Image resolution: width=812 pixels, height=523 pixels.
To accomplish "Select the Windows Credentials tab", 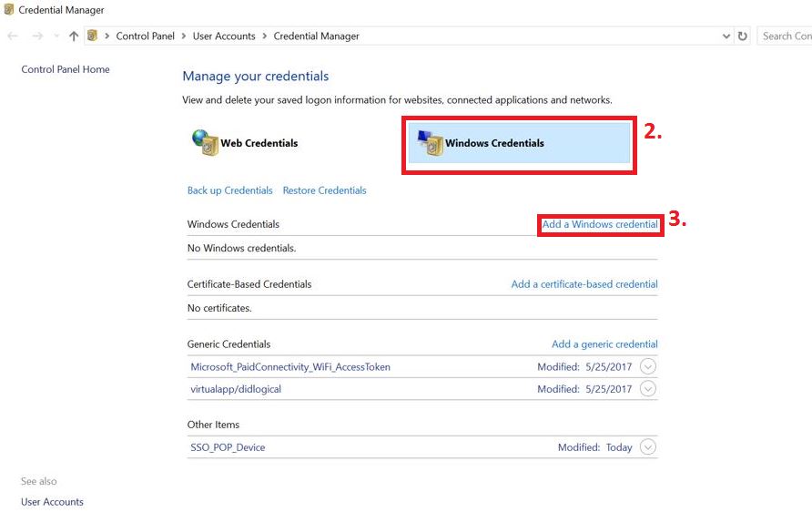I will (520, 142).
